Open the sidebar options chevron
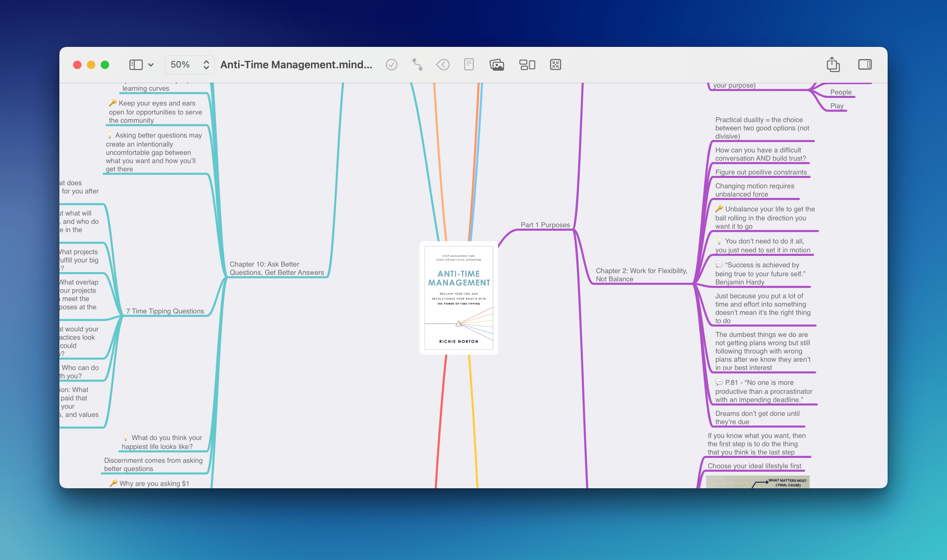947x560 pixels. 151,65
